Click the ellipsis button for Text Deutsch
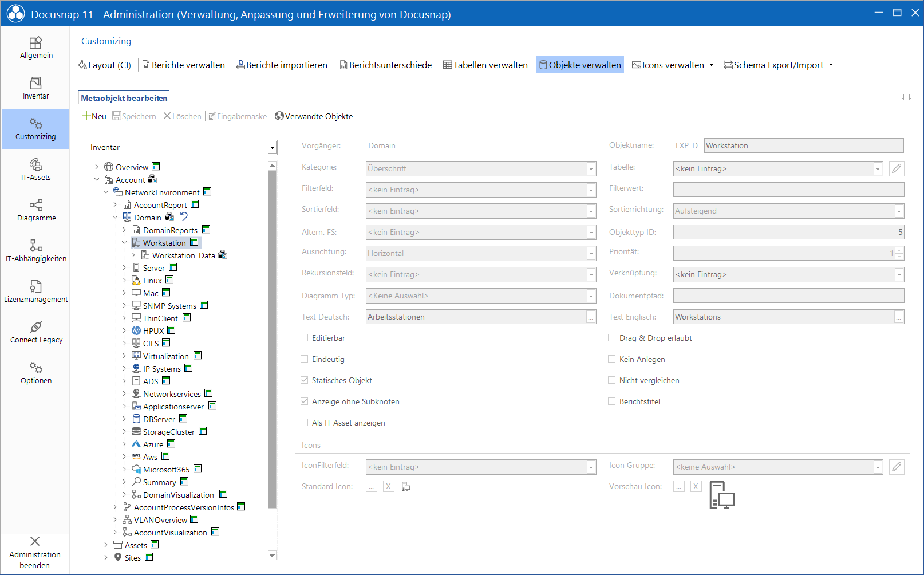The height and width of the screenshot is (575, 924). [591, 317]
